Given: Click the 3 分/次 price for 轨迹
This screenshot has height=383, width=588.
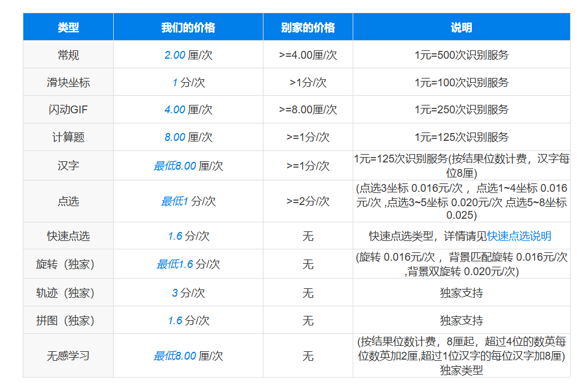Looking at the screenshot, I should (x=188, y=292).
